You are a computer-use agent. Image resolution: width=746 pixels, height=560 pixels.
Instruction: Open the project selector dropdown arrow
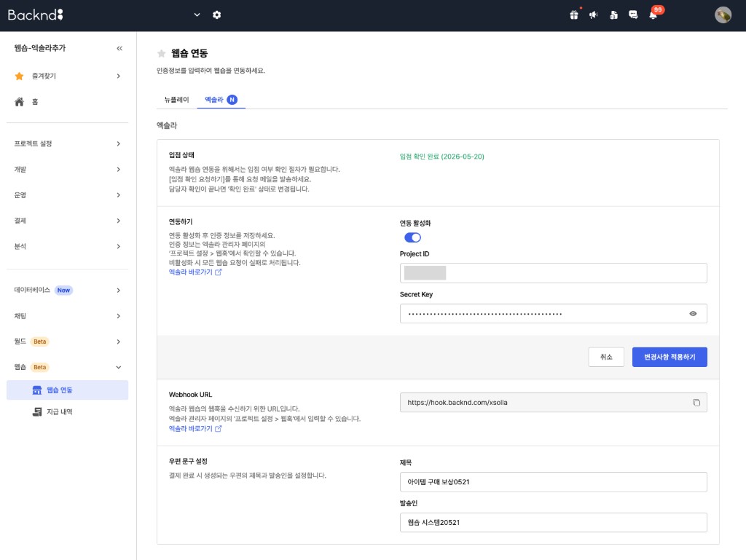pos(197,15)
